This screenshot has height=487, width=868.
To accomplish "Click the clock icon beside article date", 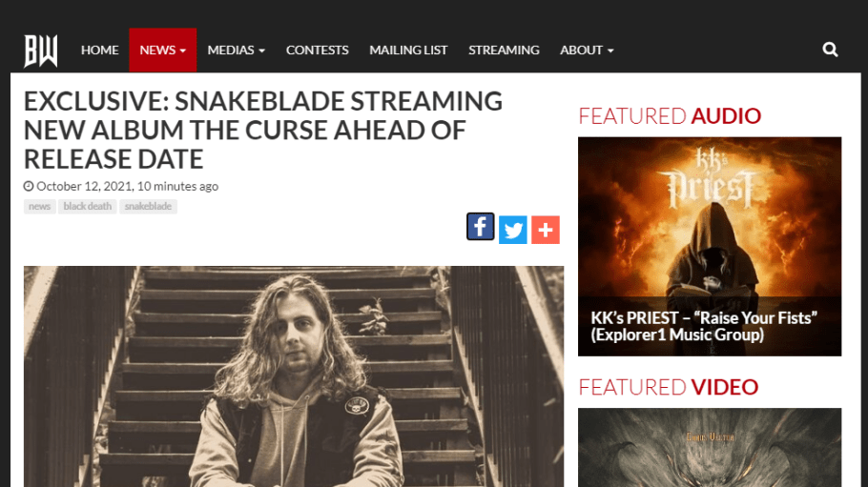I will (29, 186).
